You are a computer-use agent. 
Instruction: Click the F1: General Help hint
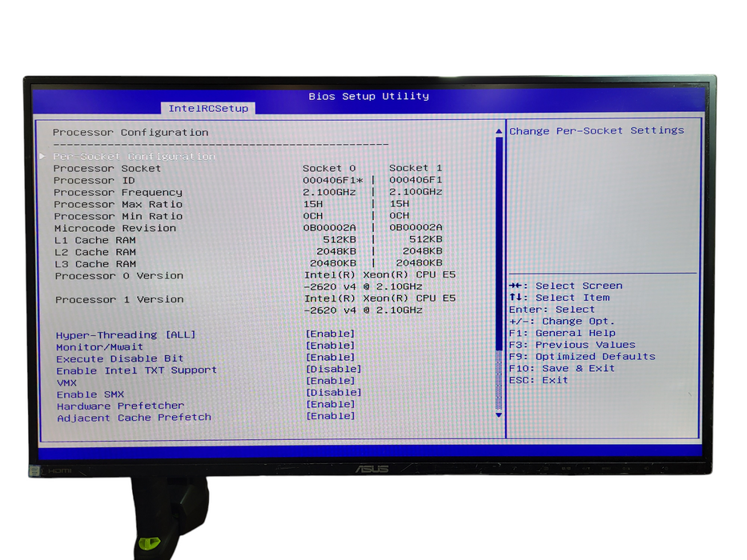562,333
